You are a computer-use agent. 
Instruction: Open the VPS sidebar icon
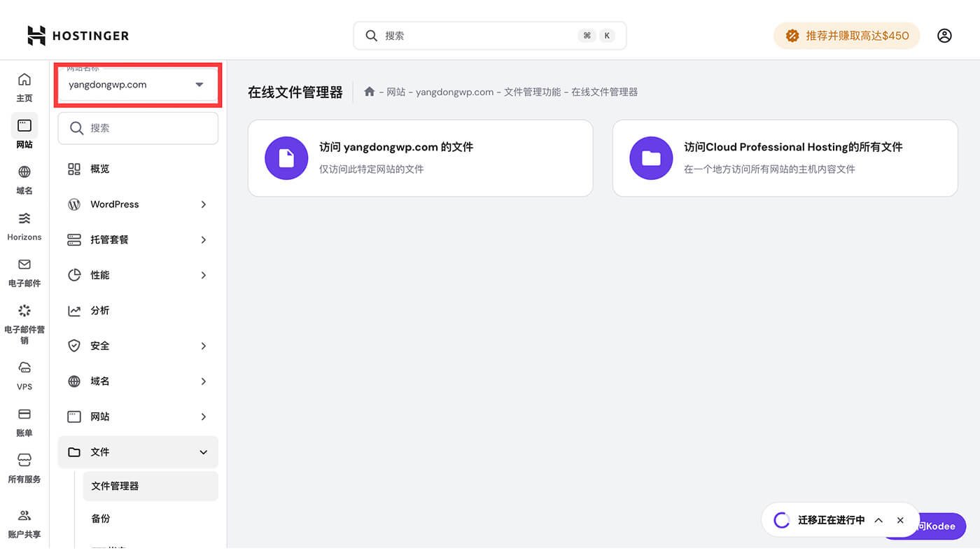[24, 374]
